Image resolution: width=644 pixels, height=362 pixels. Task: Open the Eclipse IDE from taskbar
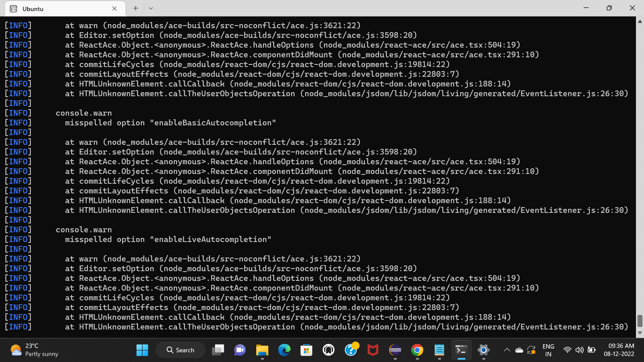tap(395, 350)
